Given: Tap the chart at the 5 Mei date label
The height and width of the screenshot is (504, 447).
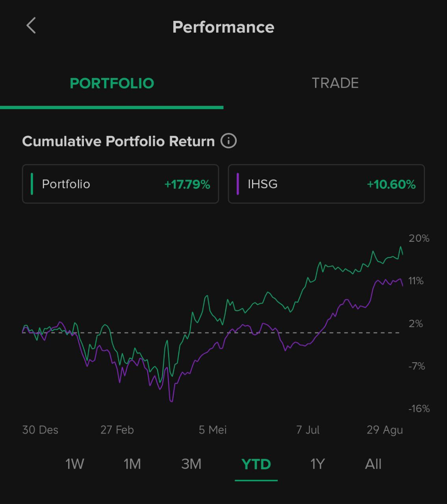Looking at the screenshot, I should pos(213,430).
